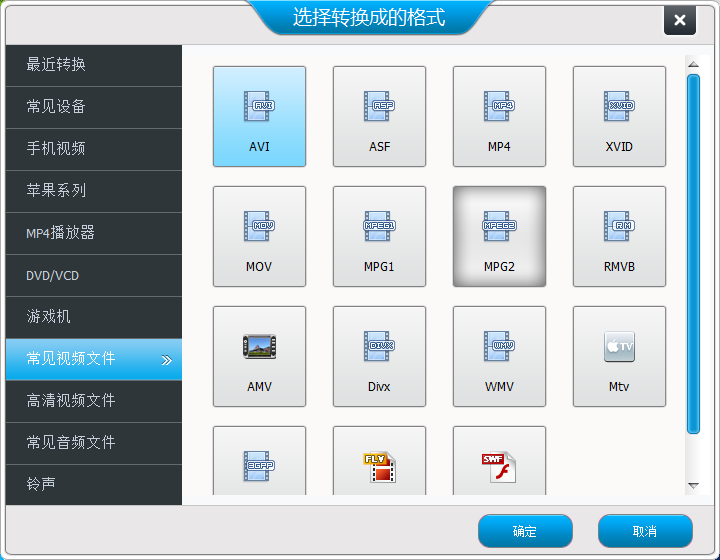Pick the SWF flash format icon
This screenshot has width=720, height=560.
click(x=499, y=467)
